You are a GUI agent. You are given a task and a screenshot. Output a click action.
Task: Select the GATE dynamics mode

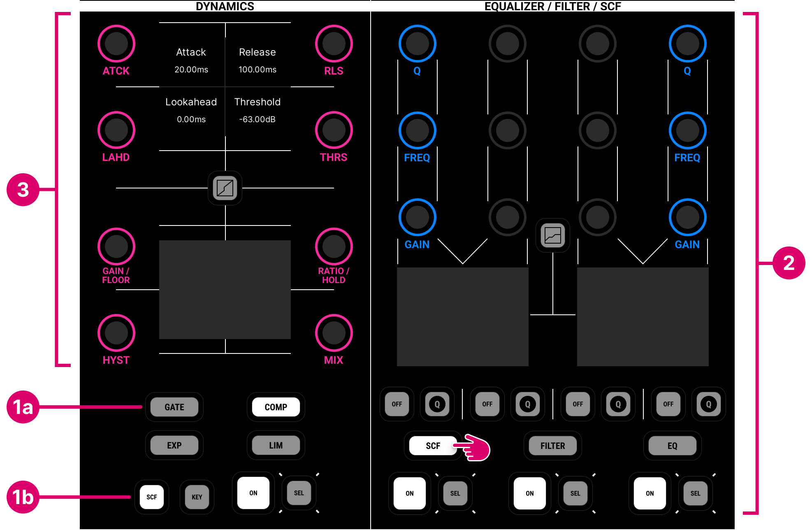(174, 407)
